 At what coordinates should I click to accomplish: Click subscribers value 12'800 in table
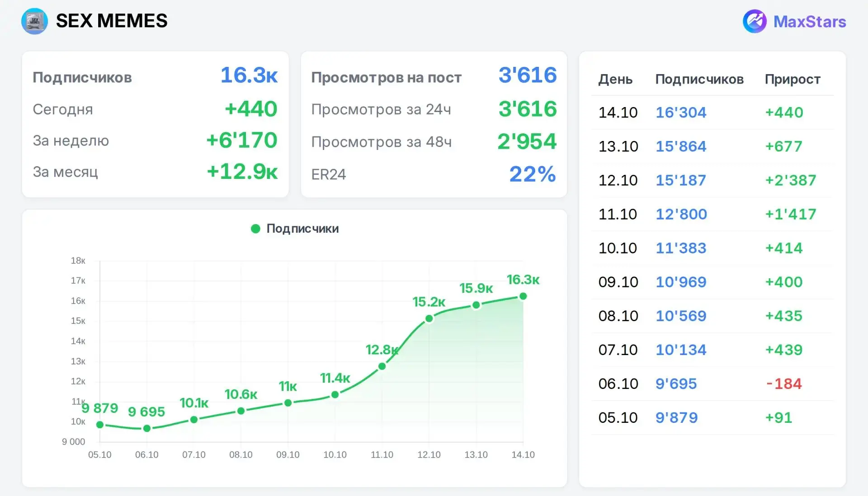(681, 214)
